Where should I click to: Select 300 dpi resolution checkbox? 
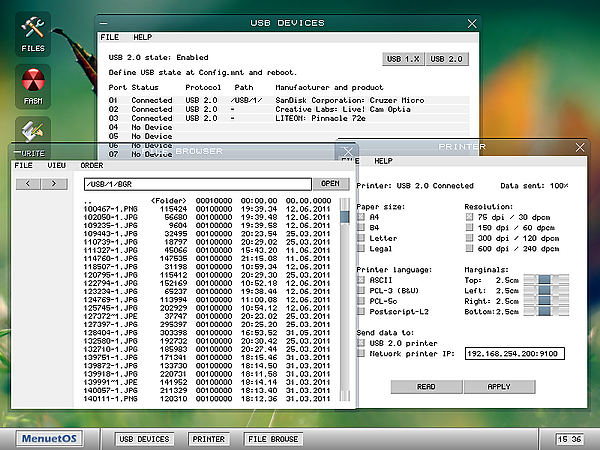[469, 238]
